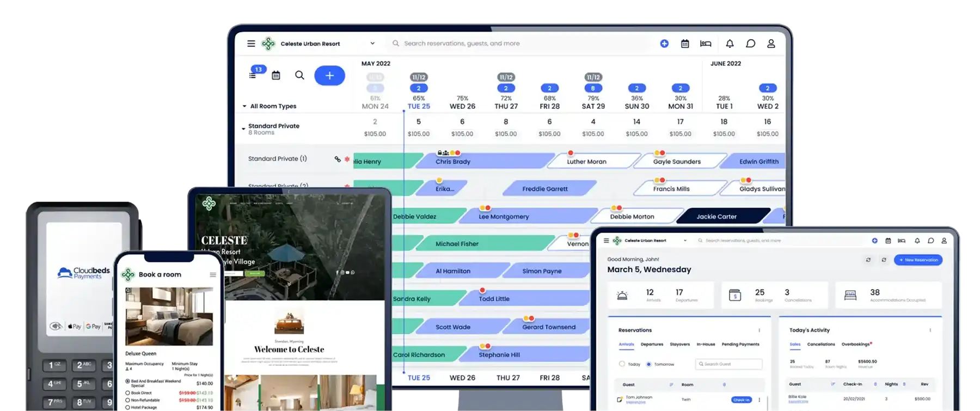Click Search Guest field in Reservations card
Screen dimensions: 980x411
[x=728, y=364]
